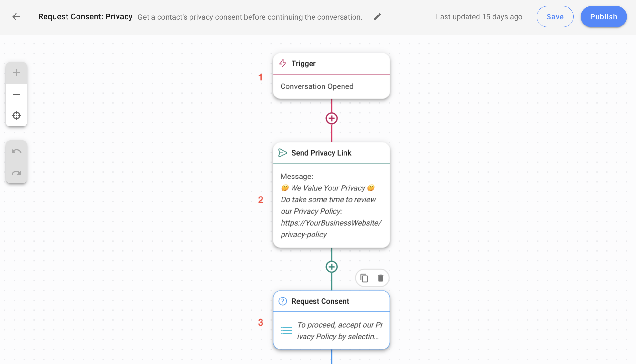Duplicate the Request Consent step

[x=364, y=278]
